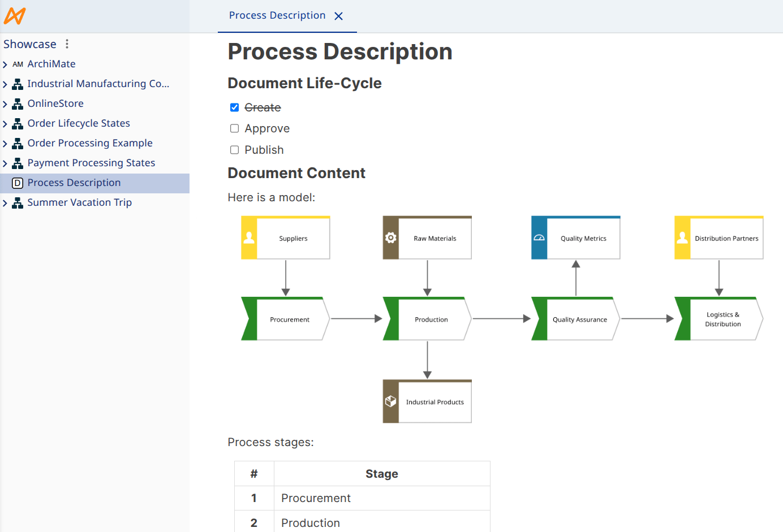This screenshot has width=783, height=532.
Task: Click the AM icon beside ArchiMate
Action: pos(18,64)
